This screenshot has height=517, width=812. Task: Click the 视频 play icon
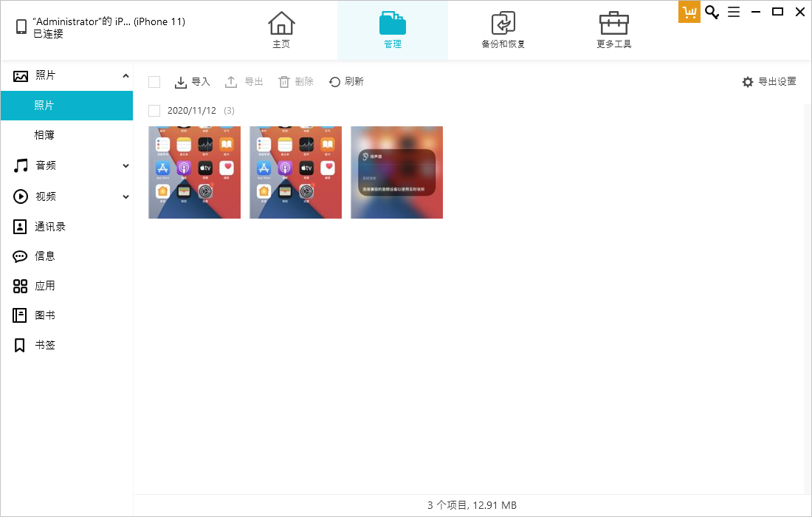pos(21,196)
